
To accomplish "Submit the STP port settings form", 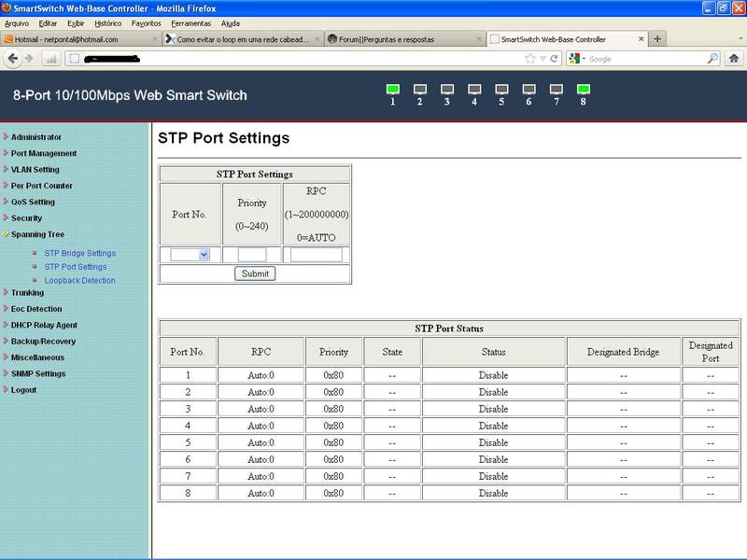I will coord(255,273).
